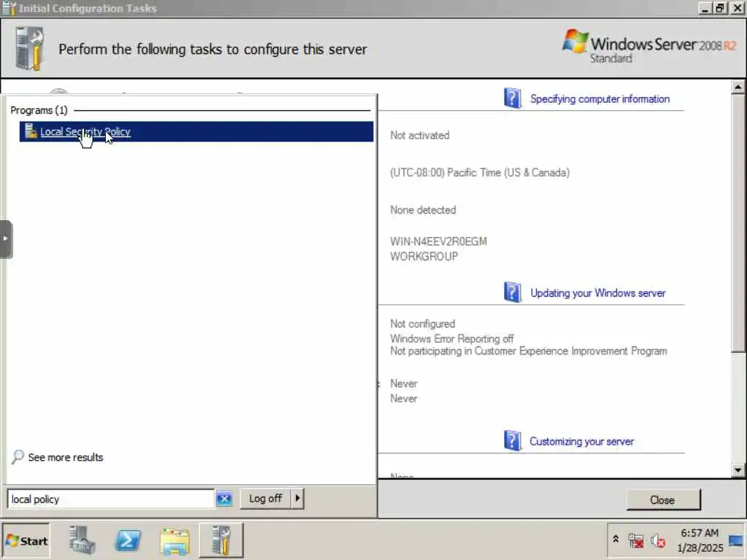This screenshot has height=560, width=747.
Task: Select Initial Configuration Tasks taskbar button
Action: 221,540
